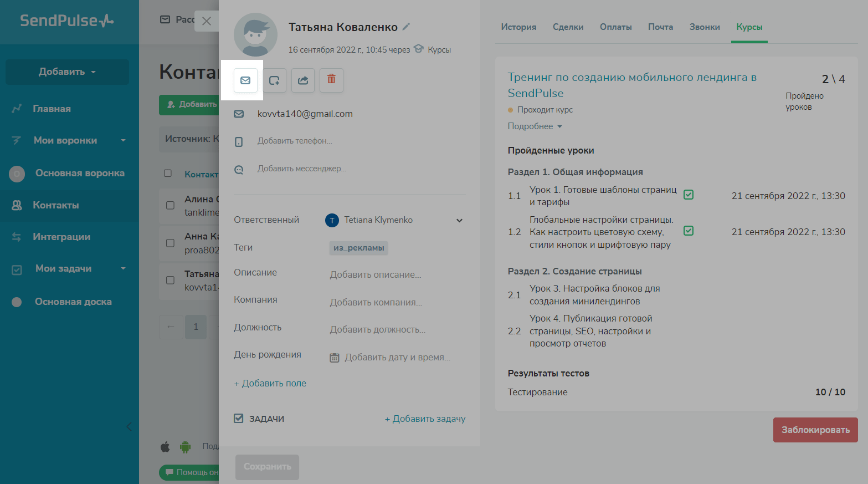
Task: Click the share contact arrow icon
Action: [x=303, y=80]
